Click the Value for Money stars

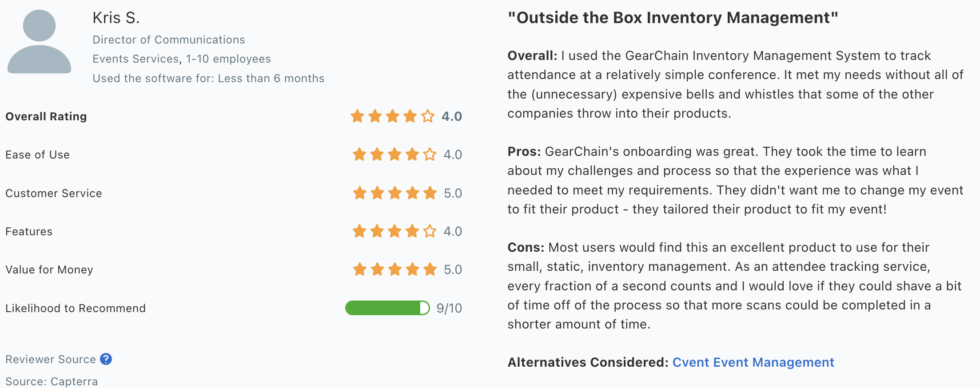pyautogui.click(x=394, y=269)
